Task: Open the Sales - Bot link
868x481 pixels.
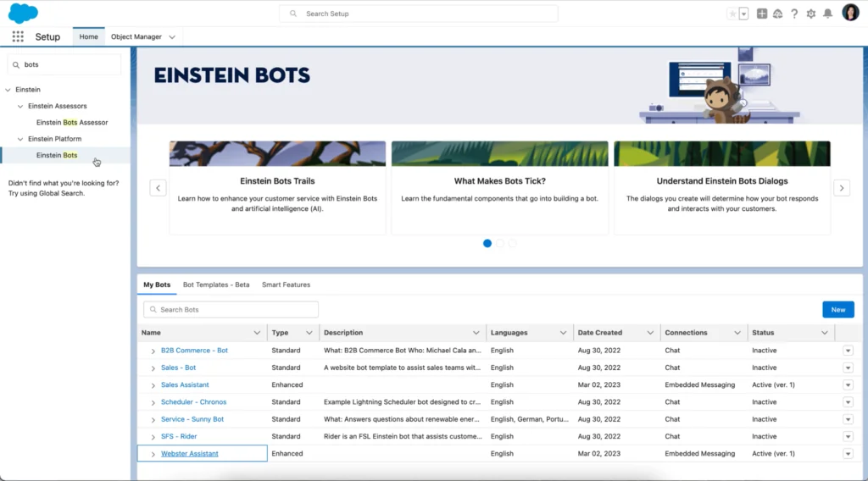Action: point(178,368)
